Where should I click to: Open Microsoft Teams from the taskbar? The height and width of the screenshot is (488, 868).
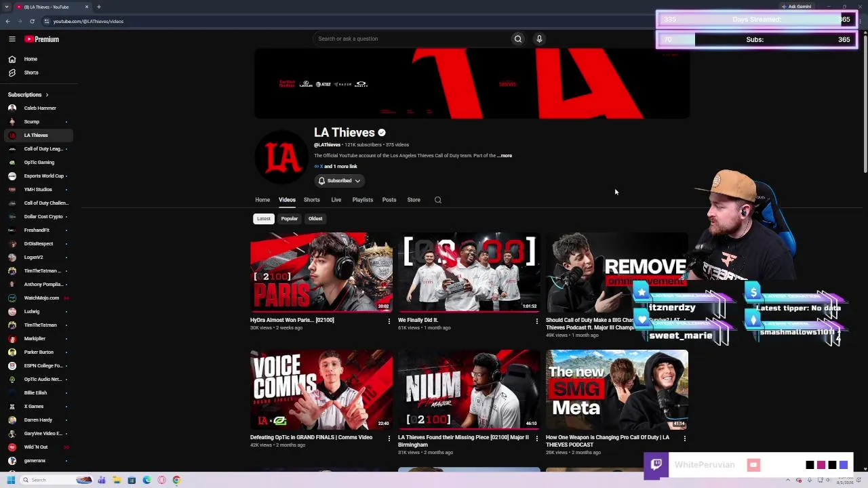(102, 480)
